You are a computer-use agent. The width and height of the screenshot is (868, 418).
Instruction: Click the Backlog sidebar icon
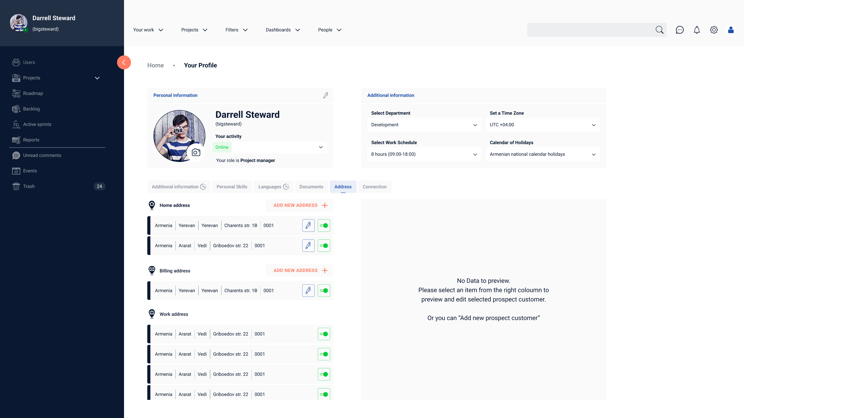(x=16, y=109)
